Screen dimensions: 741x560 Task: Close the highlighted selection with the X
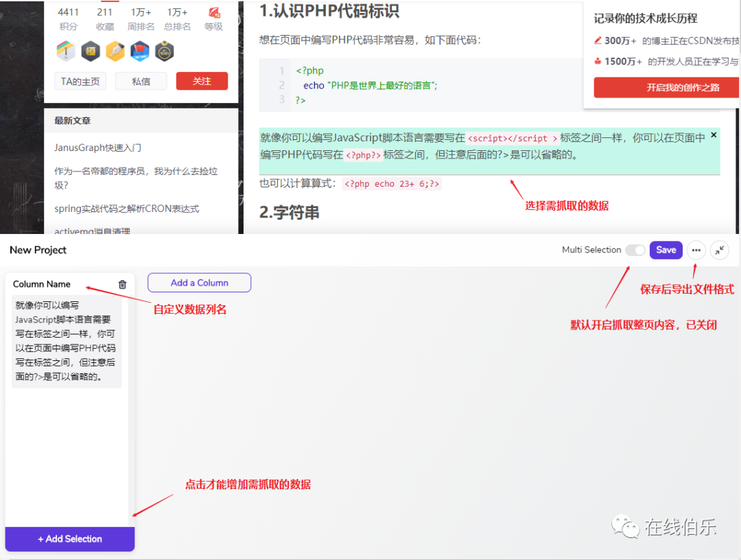pos(714,135)
